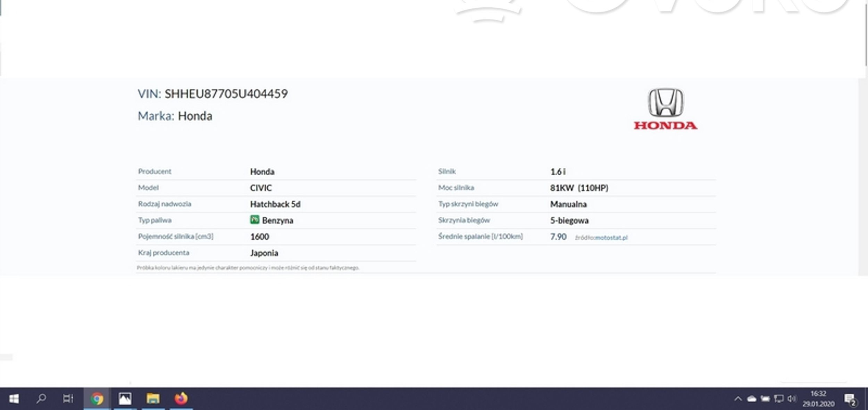Click the OneDrive cloud tray icon
868x410 pixels.
(751, 399)
